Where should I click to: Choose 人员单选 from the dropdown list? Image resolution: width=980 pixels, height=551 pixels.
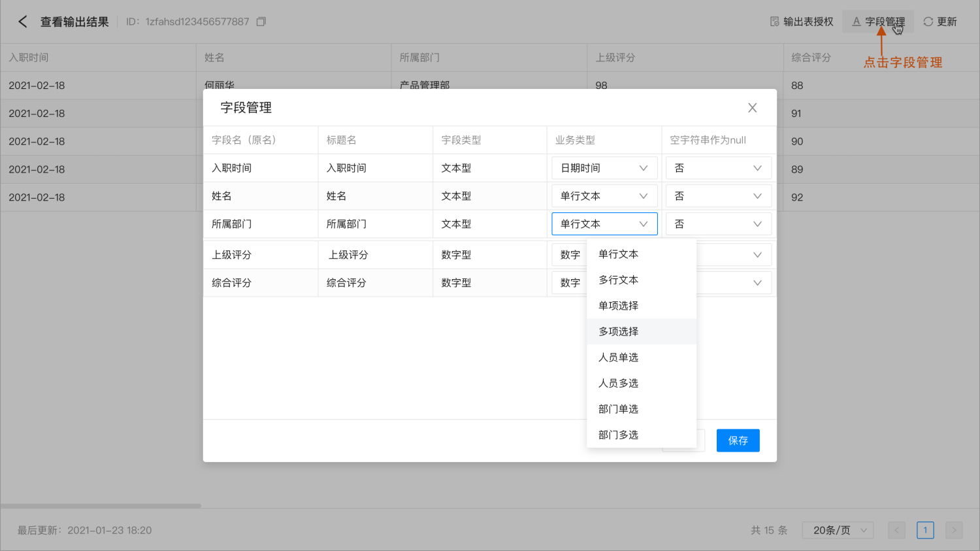pyautogui.click(x=642, y=358)
